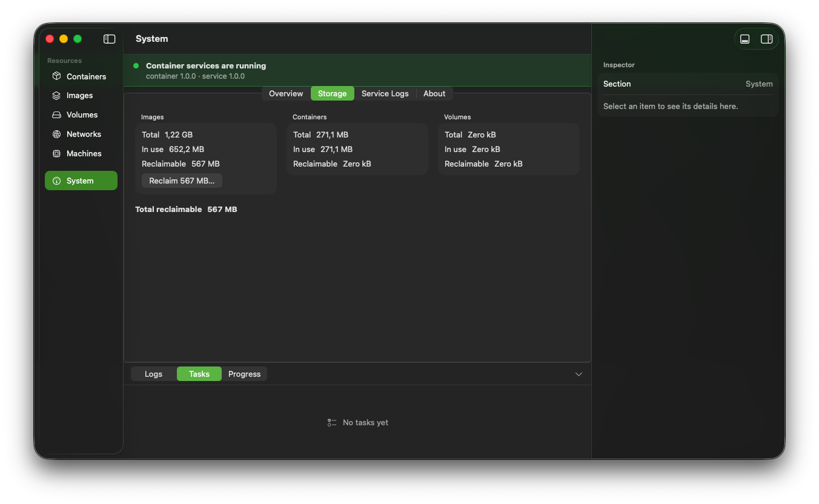Collapse the bottom panel with the chevron
The width and height of the screenshot is (819, 504).
[x=579, y=374]
